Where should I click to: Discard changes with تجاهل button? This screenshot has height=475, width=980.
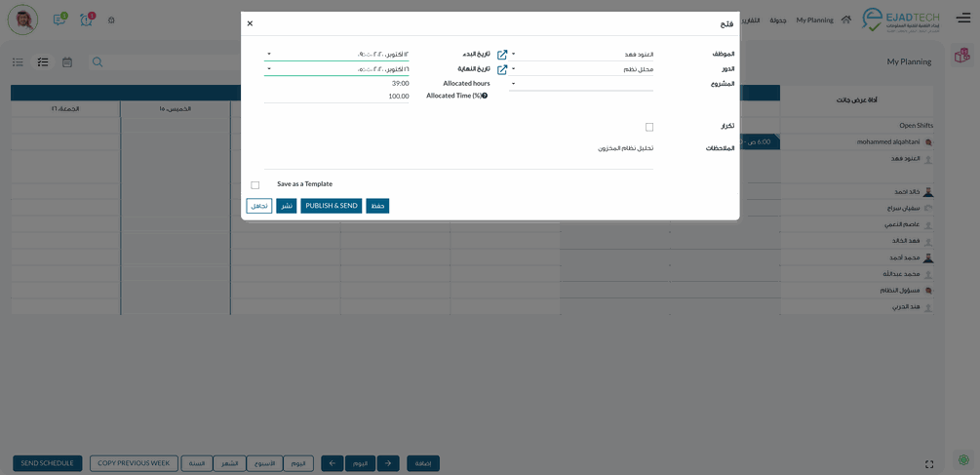(x=259, y=206)
